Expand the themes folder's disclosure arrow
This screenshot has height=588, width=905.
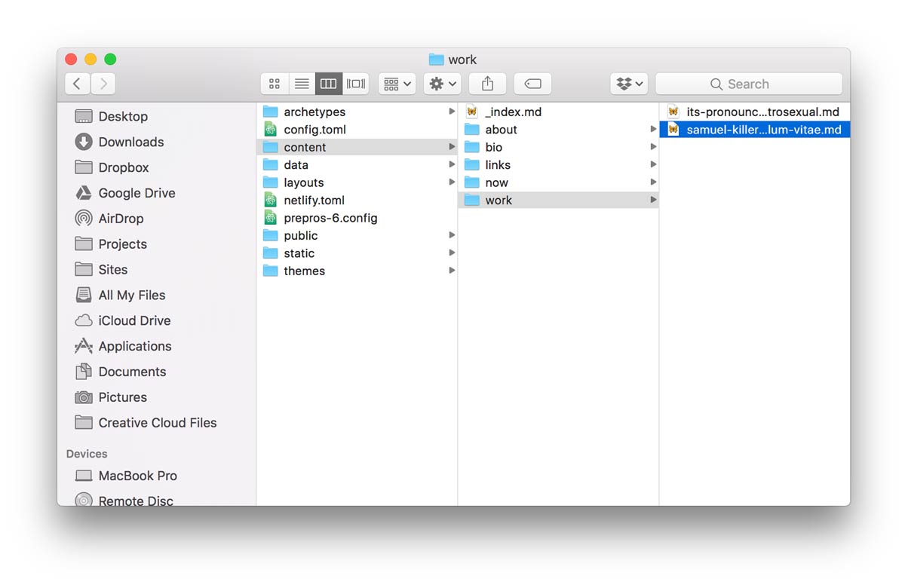(x=452, y=271)
